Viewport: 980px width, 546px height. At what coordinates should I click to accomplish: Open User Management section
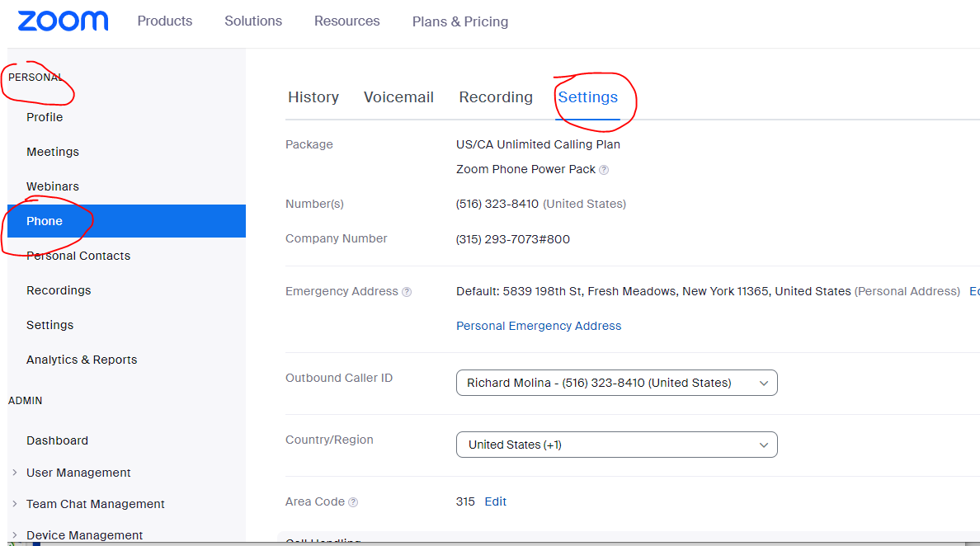(x=78, y=473)
